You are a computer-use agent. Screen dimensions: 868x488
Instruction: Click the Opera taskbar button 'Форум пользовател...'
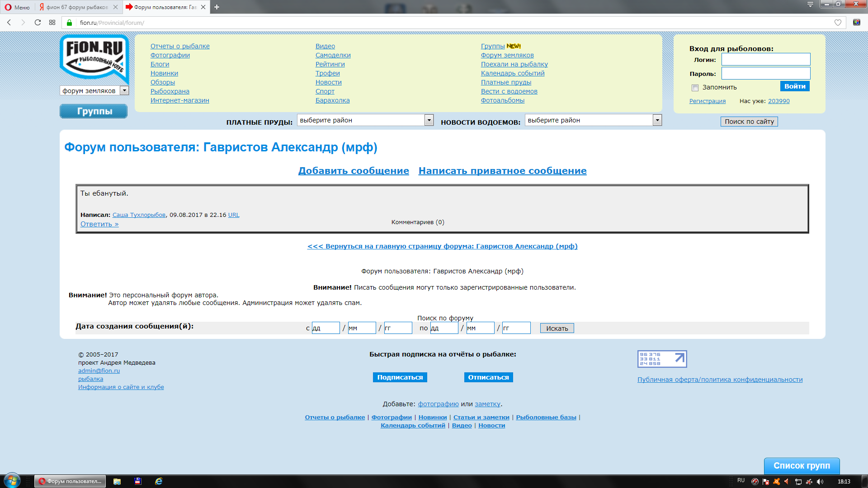(71, 481)
